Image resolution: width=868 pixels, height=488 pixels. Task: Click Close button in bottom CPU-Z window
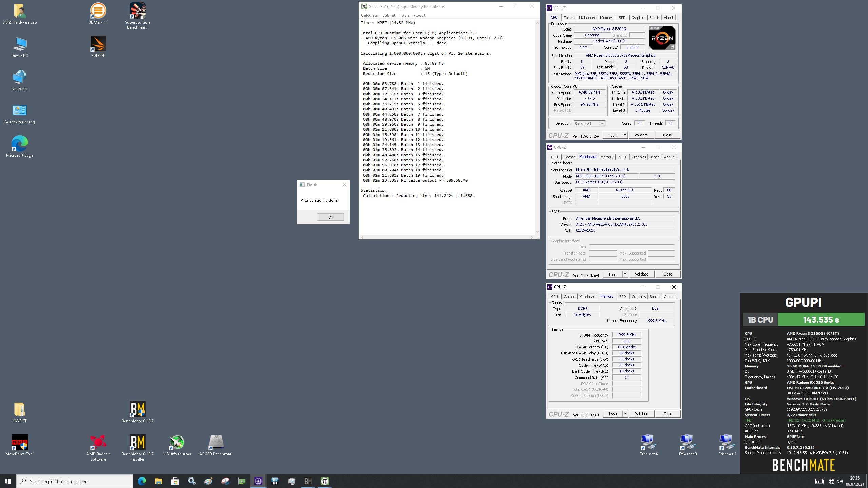click(667, 414)
